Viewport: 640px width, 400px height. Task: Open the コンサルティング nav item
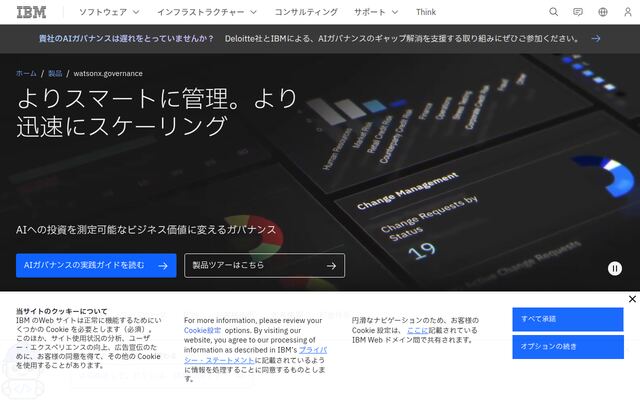pyautogui.click(x=306, y=12)
